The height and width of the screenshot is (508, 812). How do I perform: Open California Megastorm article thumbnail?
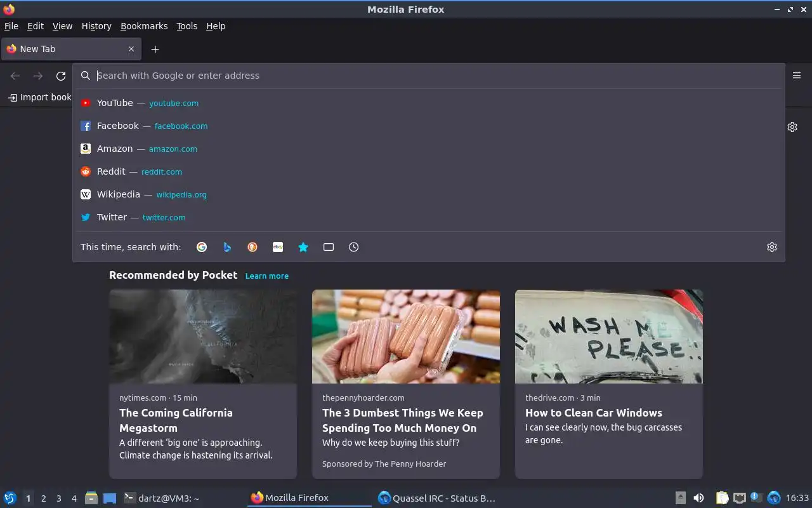tap(203, 337)
